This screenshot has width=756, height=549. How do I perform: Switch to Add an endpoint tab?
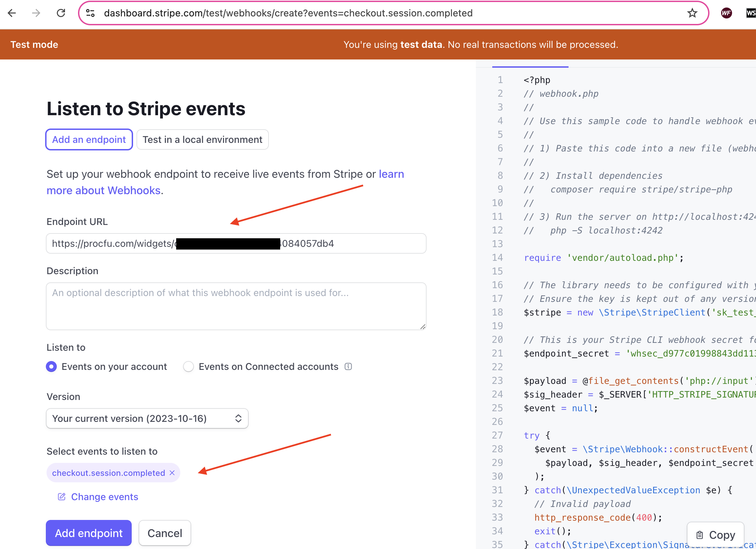(x=89, y=139)
